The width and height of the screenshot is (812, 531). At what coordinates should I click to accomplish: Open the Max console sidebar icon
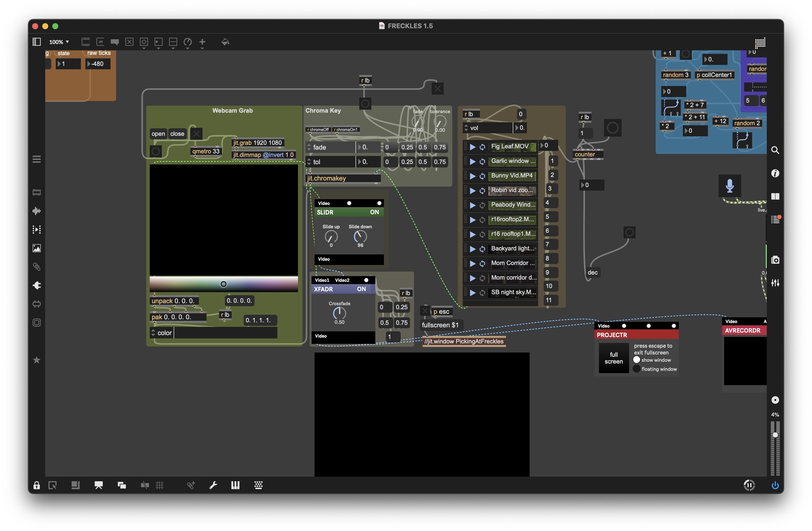[775, 219]
